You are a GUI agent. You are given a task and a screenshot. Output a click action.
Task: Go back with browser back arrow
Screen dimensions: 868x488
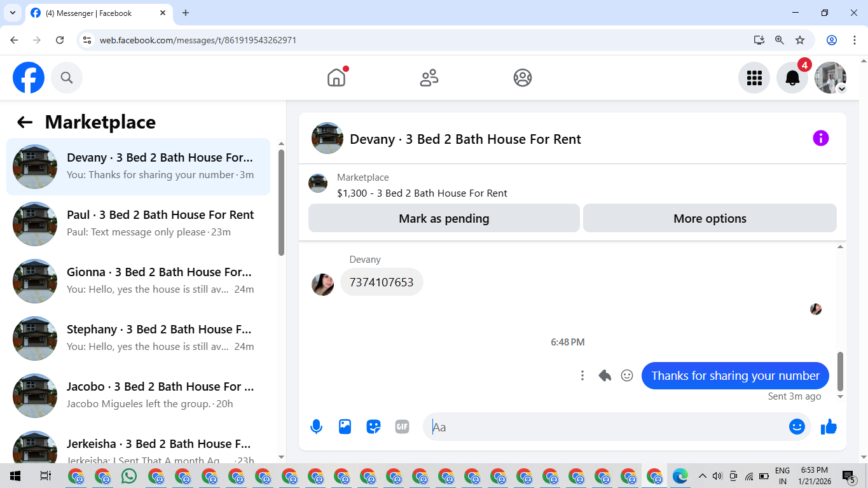(x=14, y=40)
